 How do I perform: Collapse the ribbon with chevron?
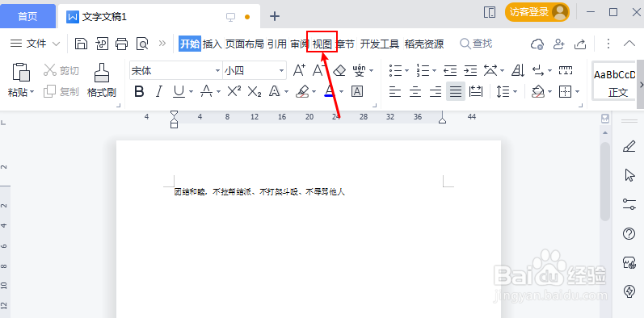(x=629, y=44)
